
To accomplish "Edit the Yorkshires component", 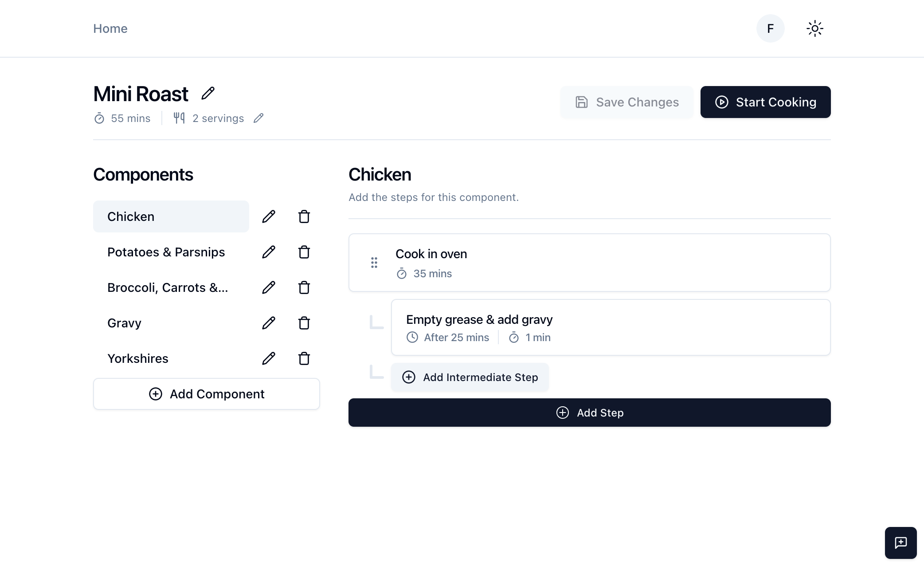I will pyautogui.click(x=269, y=358).
